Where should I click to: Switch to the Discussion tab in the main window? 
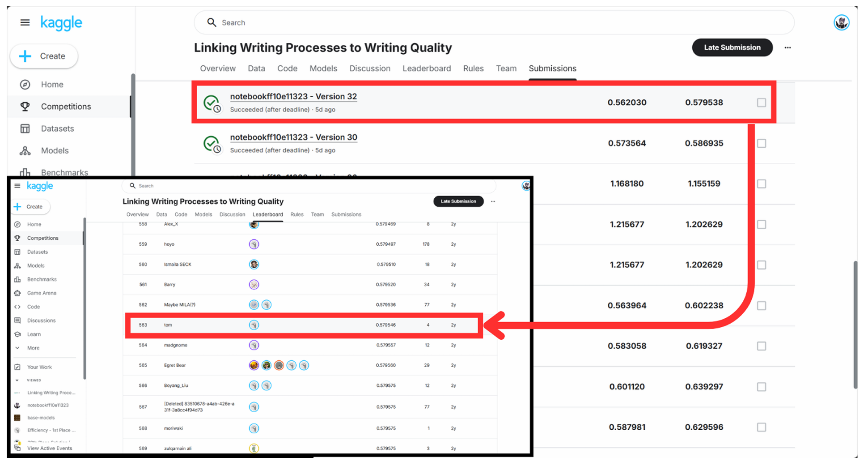370,68
